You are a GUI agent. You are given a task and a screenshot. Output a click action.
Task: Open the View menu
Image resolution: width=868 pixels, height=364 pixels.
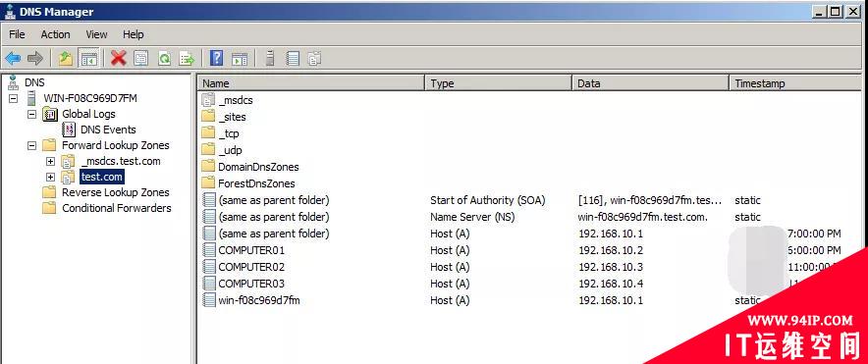tap(96, 34)
